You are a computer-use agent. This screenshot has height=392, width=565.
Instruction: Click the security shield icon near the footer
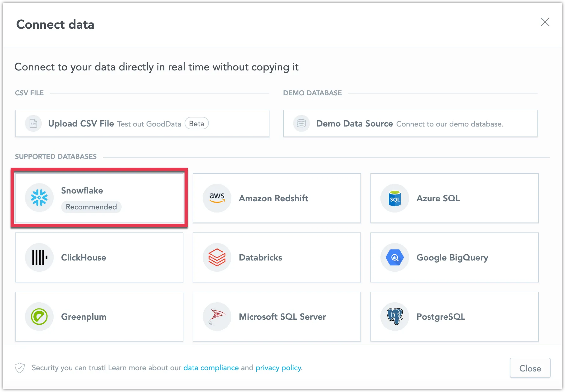coord(20,368)
